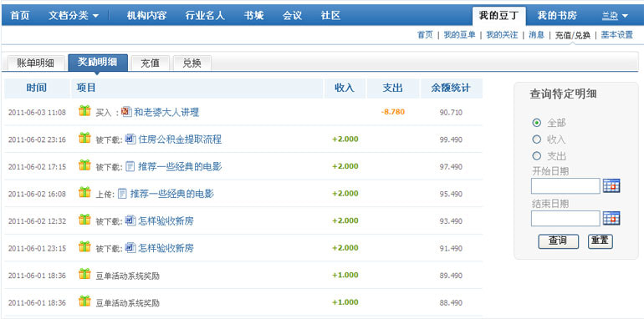The height and width of the screenshot is (319, 644).
Task: Click the 支出 column header
Action: click(392, 88)
